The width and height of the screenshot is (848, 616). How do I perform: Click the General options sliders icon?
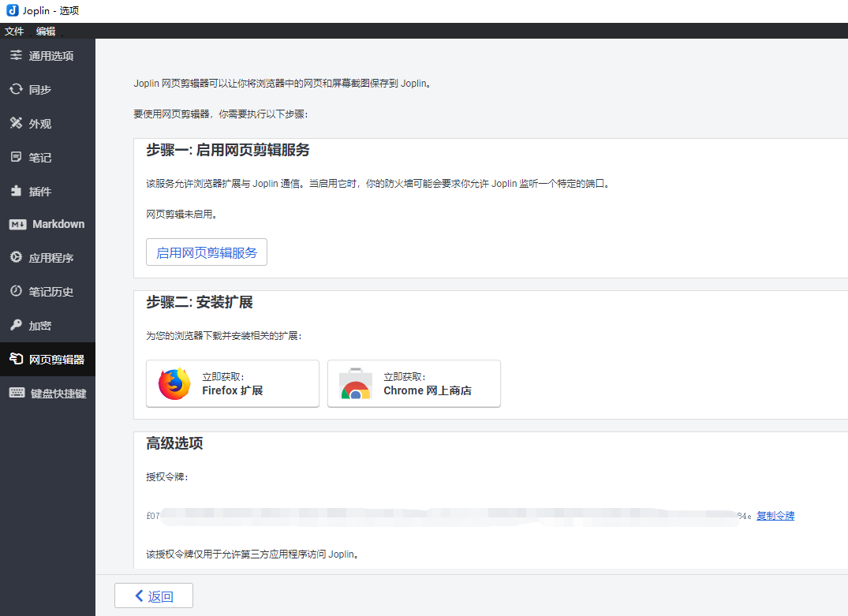[17, 55]
